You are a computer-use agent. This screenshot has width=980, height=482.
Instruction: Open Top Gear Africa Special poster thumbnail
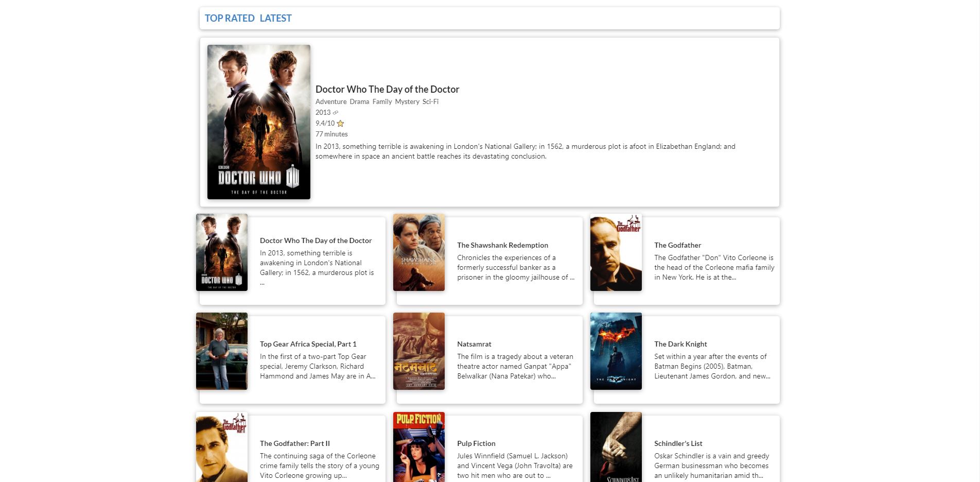tap(222, 351)
